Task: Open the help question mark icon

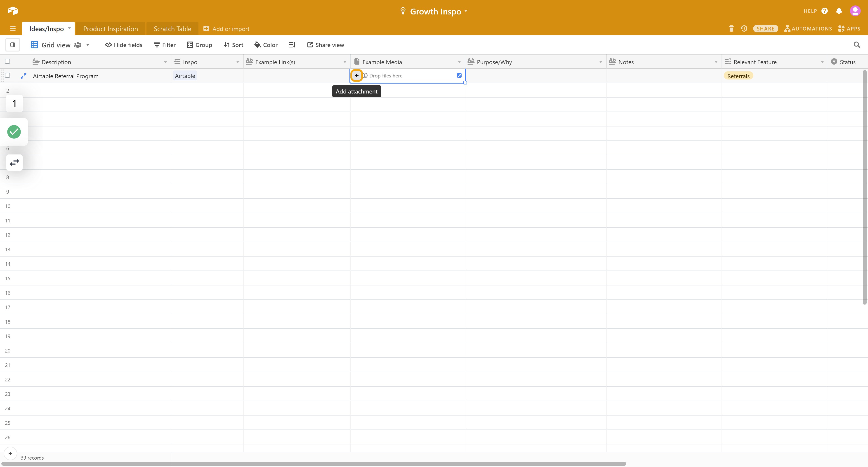Action: [825, 11]
